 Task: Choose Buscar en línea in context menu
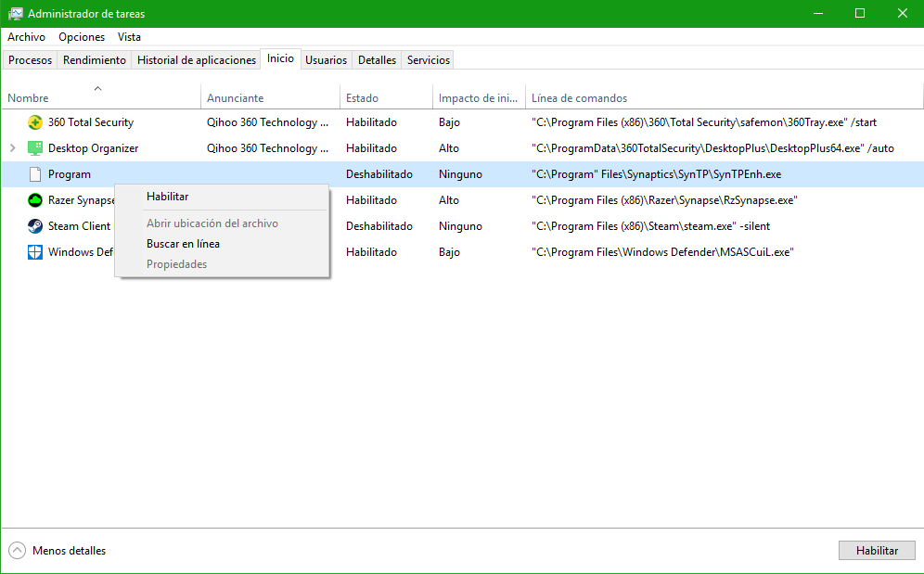point(222,244)
